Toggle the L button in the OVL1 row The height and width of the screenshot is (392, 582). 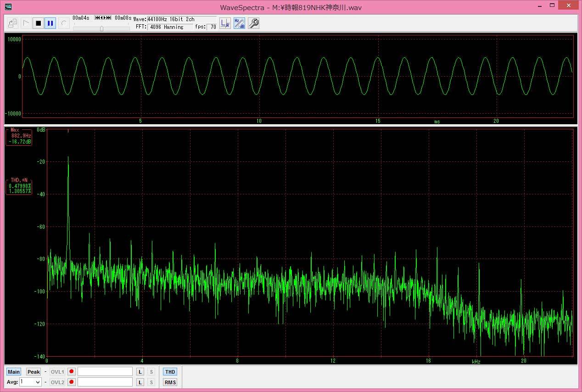point(140,372)
